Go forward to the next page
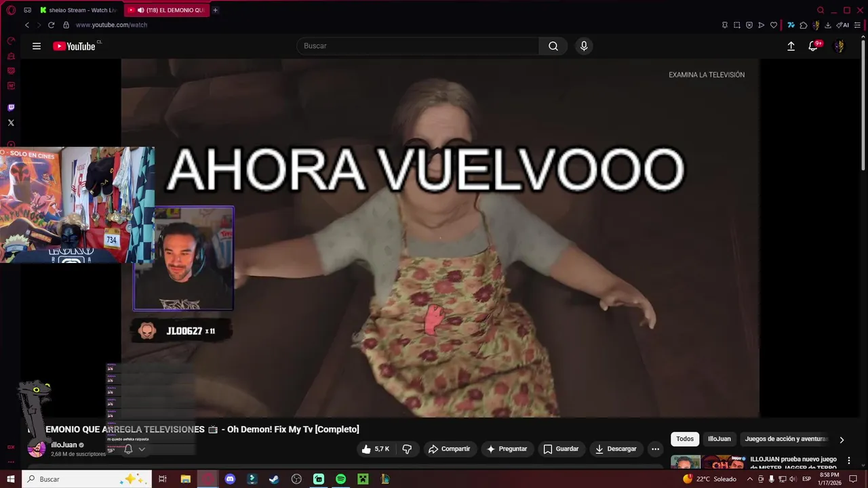Viewport: 868px width, 488px height. pos(39,25)
